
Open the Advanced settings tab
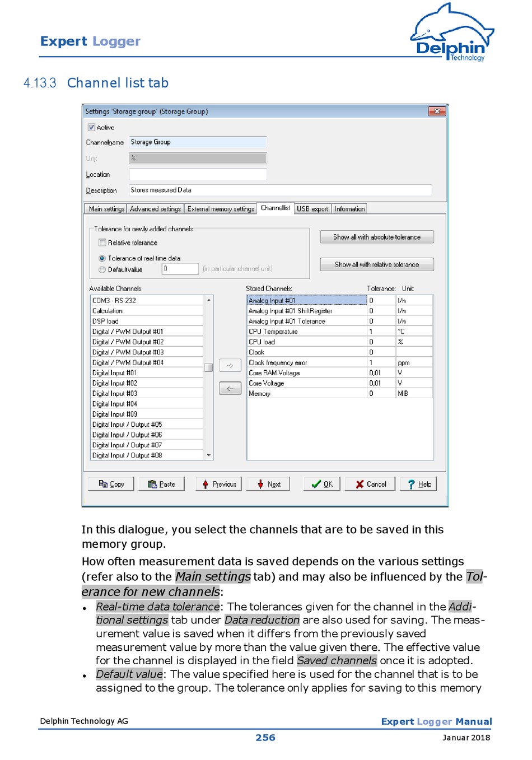pos(155,209)
